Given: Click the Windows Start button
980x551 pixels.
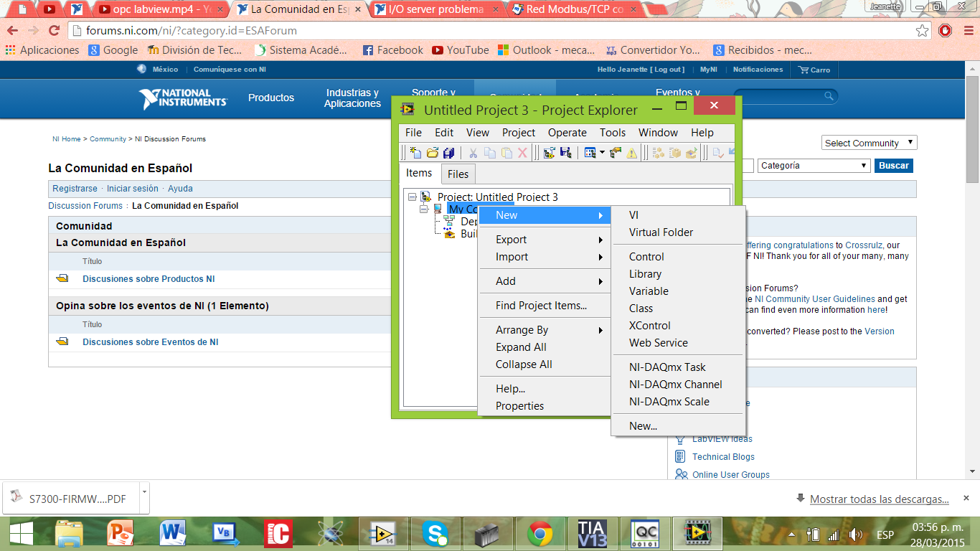Looking at the screenshot, I should click(x=20, y=533).
